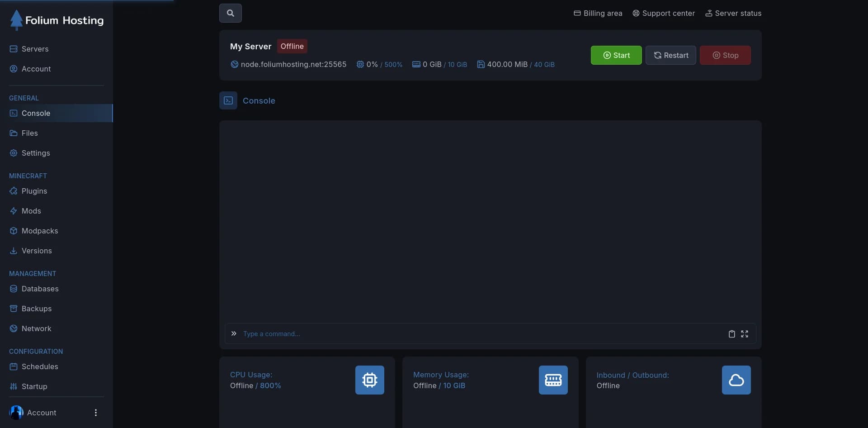
Task: Click the Modpacks box icon
Action: pyautogui.click(x=14, y=231)
